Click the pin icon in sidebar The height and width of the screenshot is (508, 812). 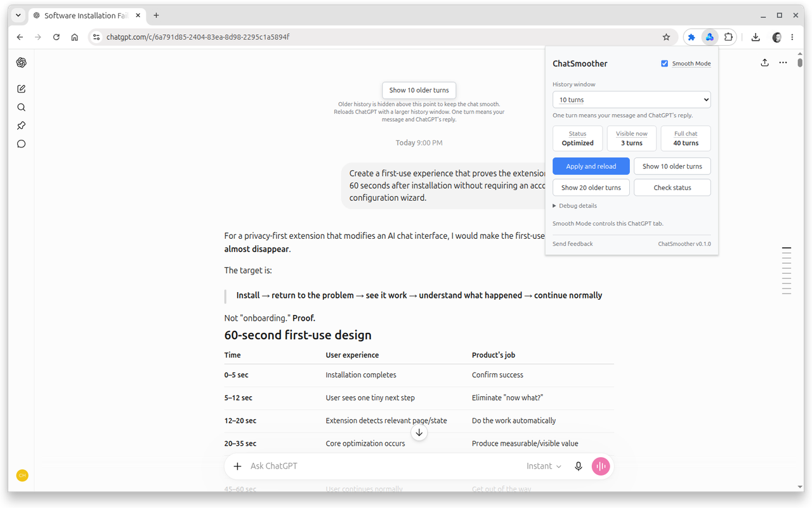click(x=21, y=126)
